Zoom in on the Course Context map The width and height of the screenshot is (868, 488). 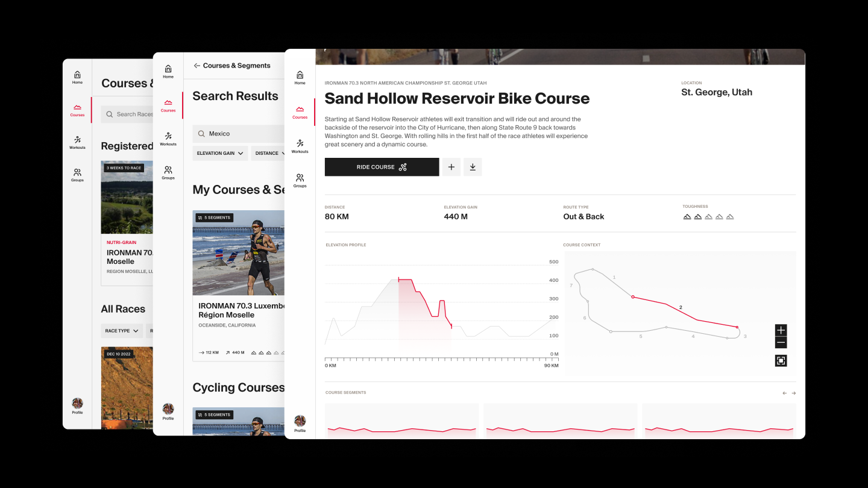[x=781, y=330]
